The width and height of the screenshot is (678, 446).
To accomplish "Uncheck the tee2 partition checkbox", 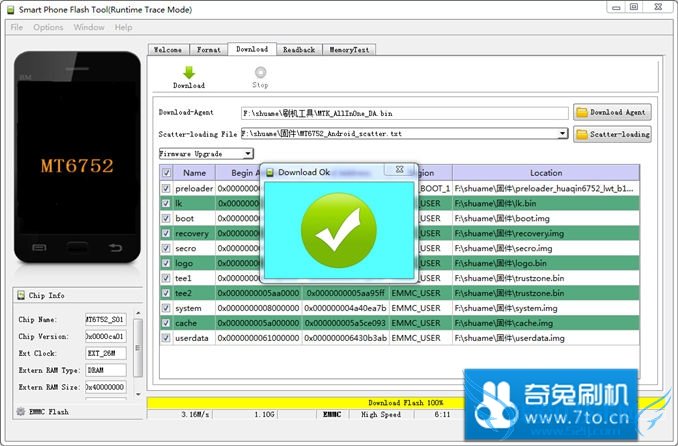I will pyautogui.click(x=166, y=293).
